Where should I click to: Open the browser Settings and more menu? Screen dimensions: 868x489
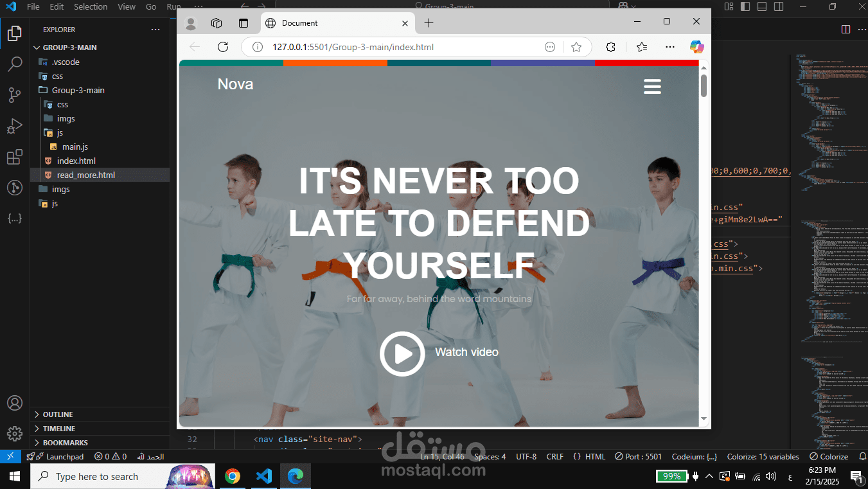(670, 47)
